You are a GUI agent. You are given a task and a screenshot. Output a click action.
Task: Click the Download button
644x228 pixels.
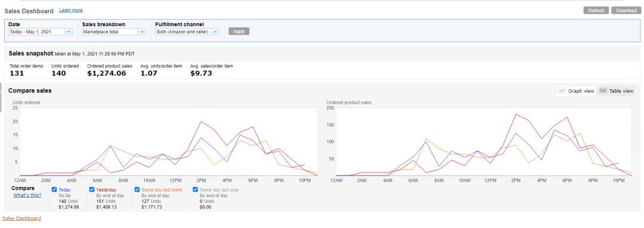point(626,11)
